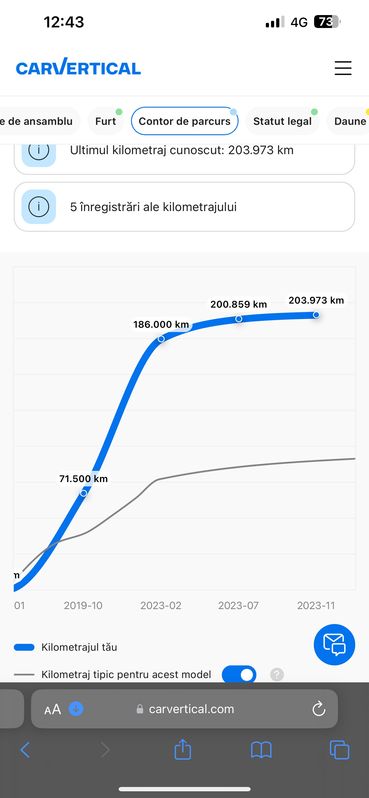Select the 186.000 km data point

(161, 338)
